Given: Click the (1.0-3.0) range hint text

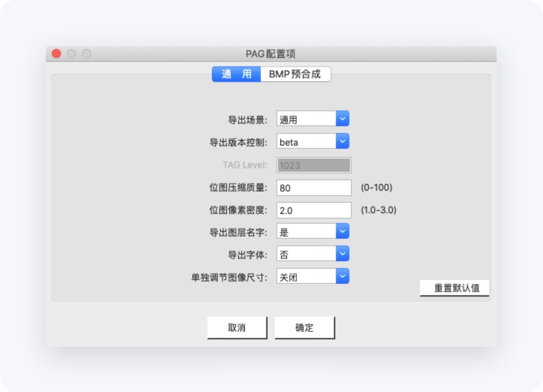Looking at the screenshot, I should [378, 210].
